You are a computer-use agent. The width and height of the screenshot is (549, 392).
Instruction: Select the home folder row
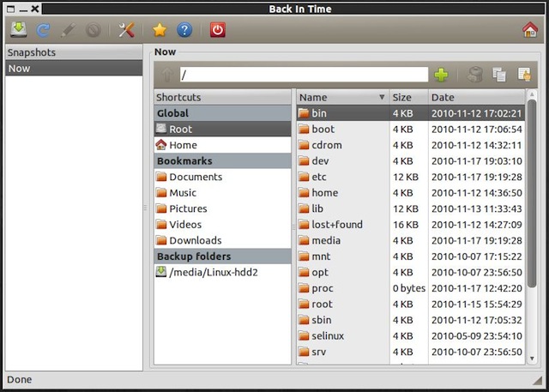coord(411,193)
